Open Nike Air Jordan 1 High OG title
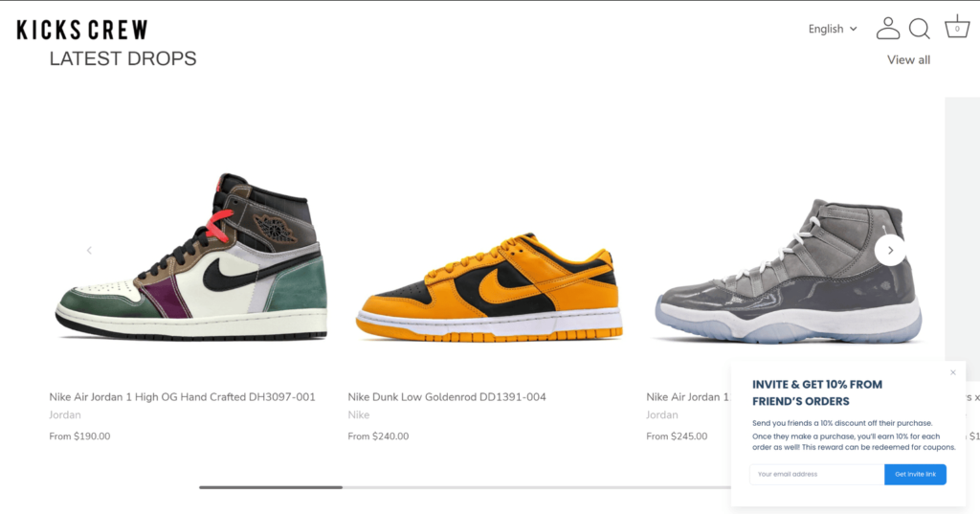980x514 pixels. point(182,396)
